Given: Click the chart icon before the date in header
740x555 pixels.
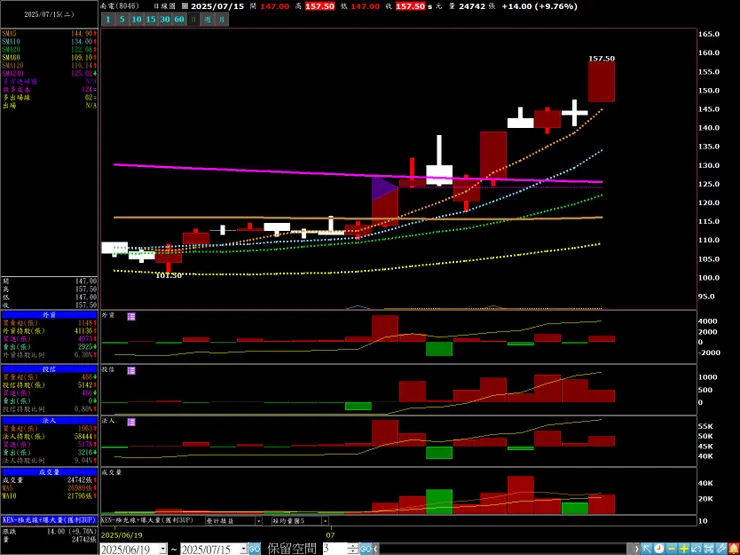Looking at the screenshot, I should [185, 7].
